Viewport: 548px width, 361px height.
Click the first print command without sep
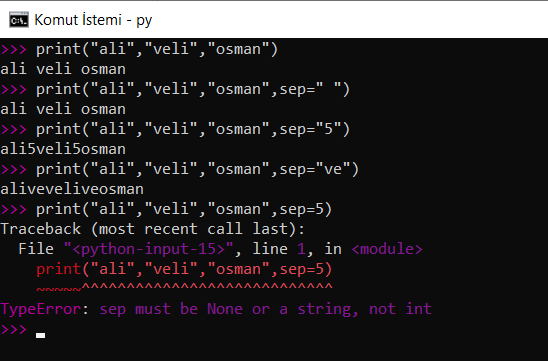[x=157, y=49]
